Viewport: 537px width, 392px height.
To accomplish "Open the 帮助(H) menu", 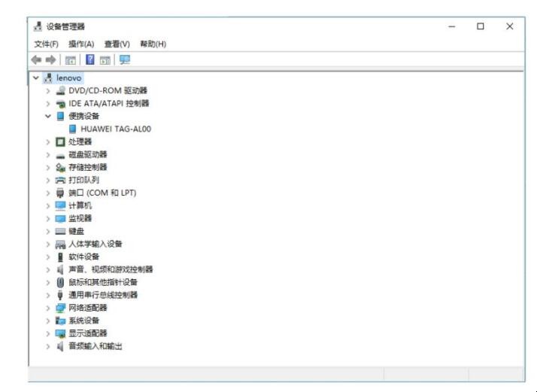I will pos(153,44).
